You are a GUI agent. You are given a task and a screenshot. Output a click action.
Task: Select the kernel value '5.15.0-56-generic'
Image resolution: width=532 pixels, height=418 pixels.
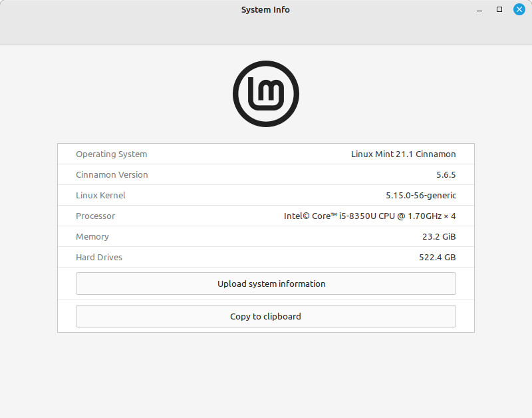point(421,195)
